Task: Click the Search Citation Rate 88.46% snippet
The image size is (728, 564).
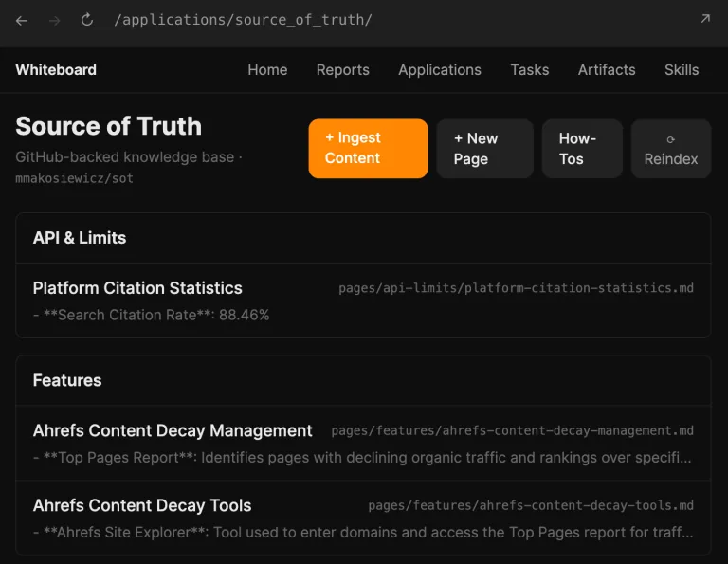Action: tap(152, 315)
